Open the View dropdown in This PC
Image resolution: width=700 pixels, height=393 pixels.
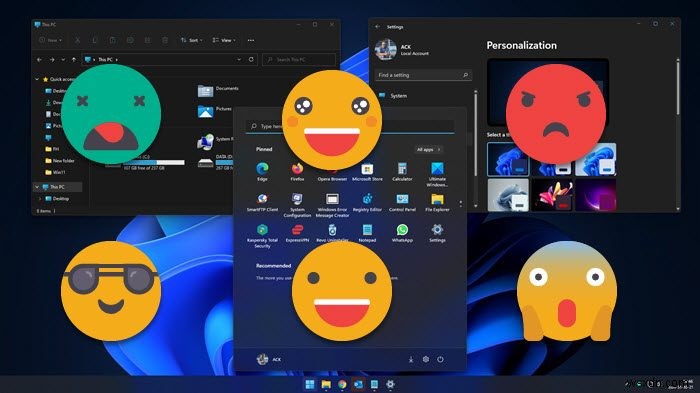coord(224,40)
